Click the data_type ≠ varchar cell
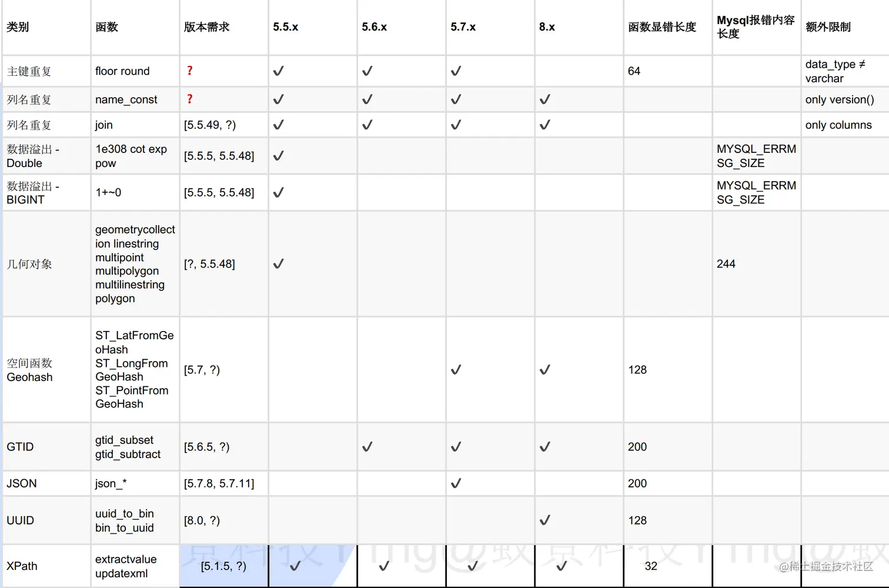The height and width of the screenshot is (588, 889). (x=845, y=71)
